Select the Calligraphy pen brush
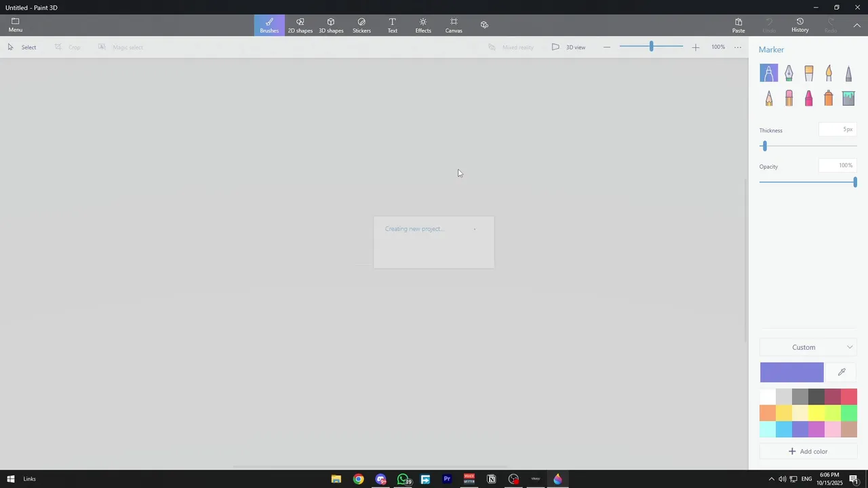This screenshot has width=868, height=488. (x=789, y=73)
